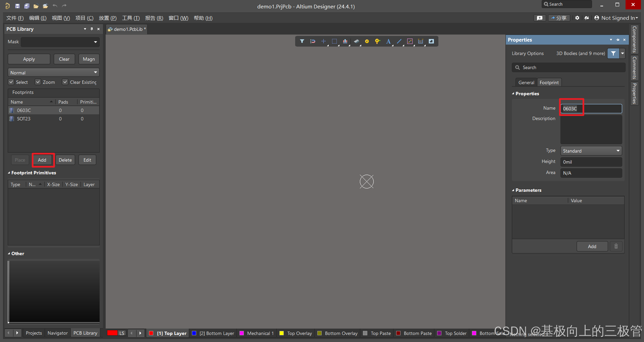
Task: Collapse the Footprint Primitives section
Action: click(9, 173)
